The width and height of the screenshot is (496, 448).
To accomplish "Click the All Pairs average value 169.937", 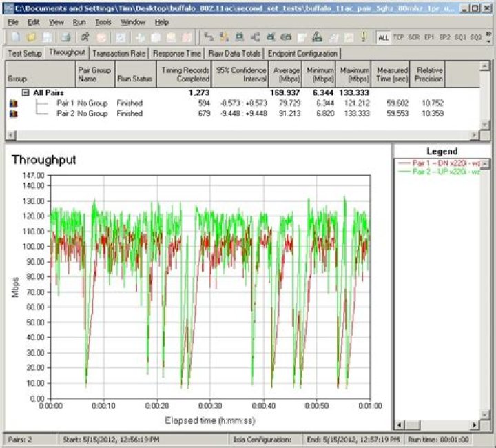I will [285, 92].
